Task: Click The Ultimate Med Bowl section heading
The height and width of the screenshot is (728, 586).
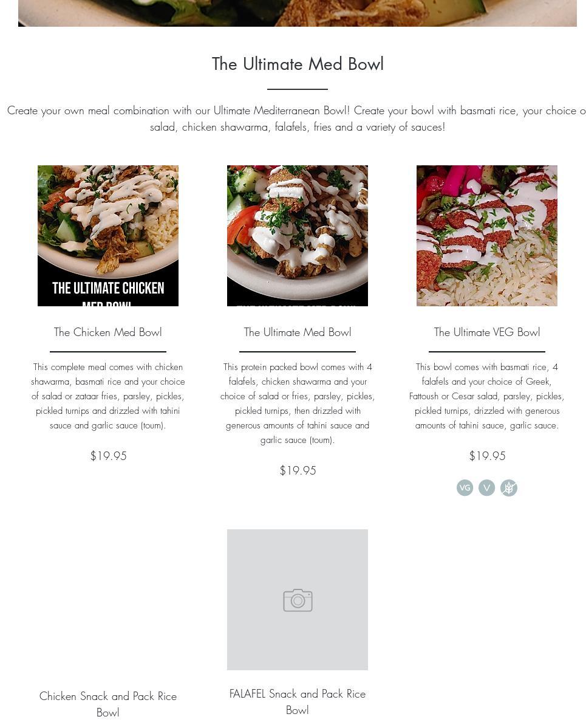Action: (298, 64)
